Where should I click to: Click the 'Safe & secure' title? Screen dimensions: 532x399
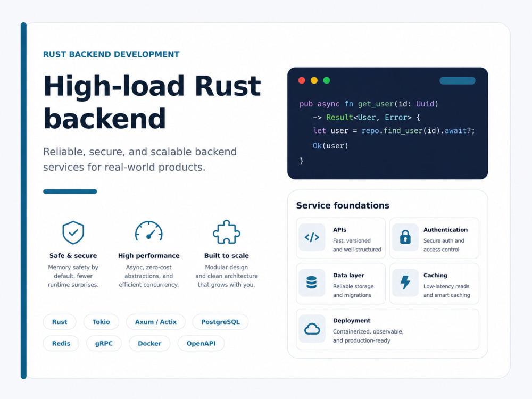(x=73, y=256)
